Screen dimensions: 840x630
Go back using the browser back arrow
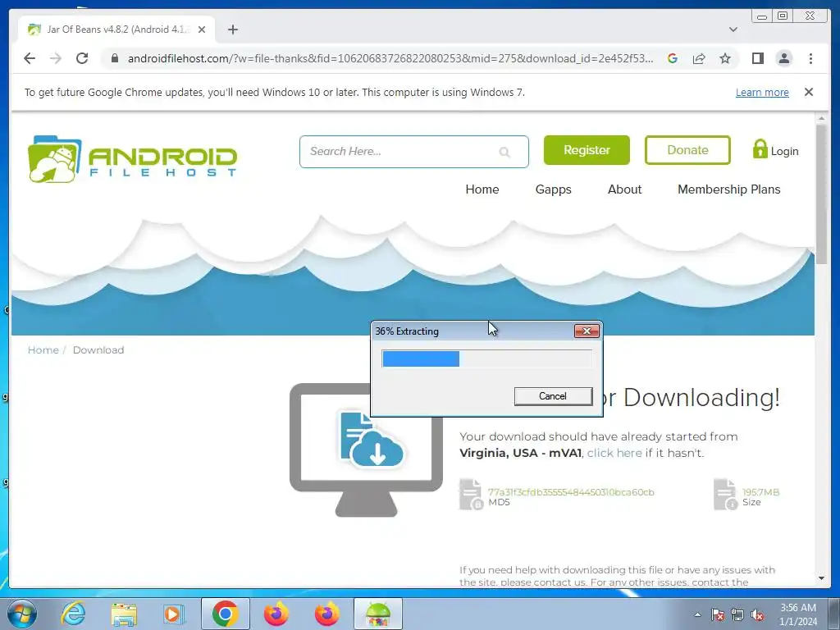(x=30, y=58)
